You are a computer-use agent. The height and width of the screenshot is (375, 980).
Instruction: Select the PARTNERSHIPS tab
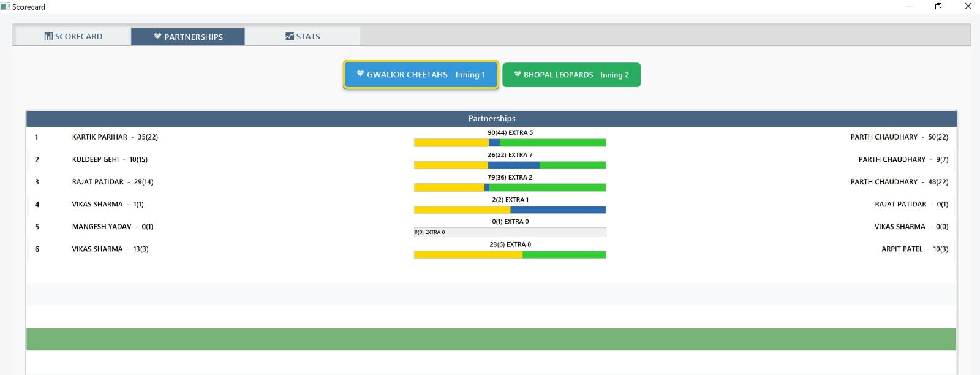(x=188, y=37)
